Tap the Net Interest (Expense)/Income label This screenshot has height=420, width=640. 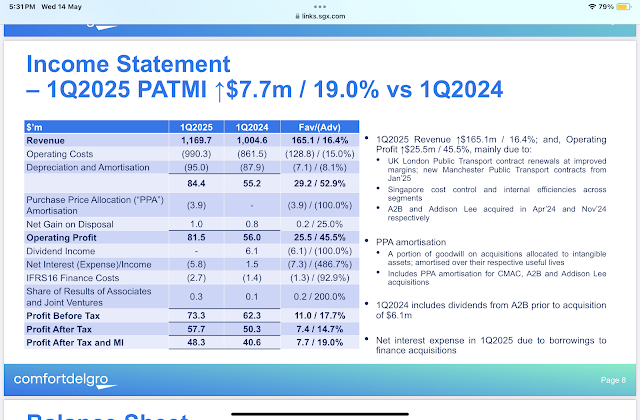pos(89,264)
